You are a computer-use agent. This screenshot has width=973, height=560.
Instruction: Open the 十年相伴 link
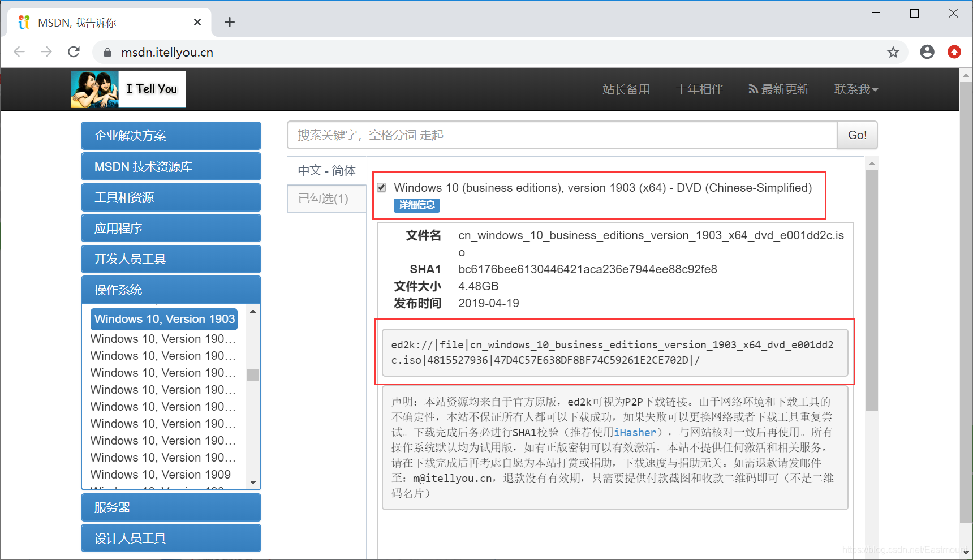[x=699, y=89]
